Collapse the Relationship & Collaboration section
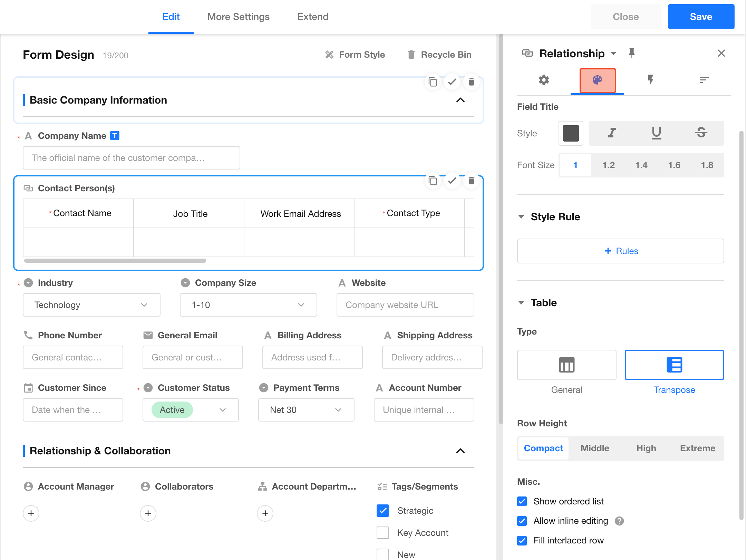747x560 pixels. pyautogui.click(x=460, y=451)
